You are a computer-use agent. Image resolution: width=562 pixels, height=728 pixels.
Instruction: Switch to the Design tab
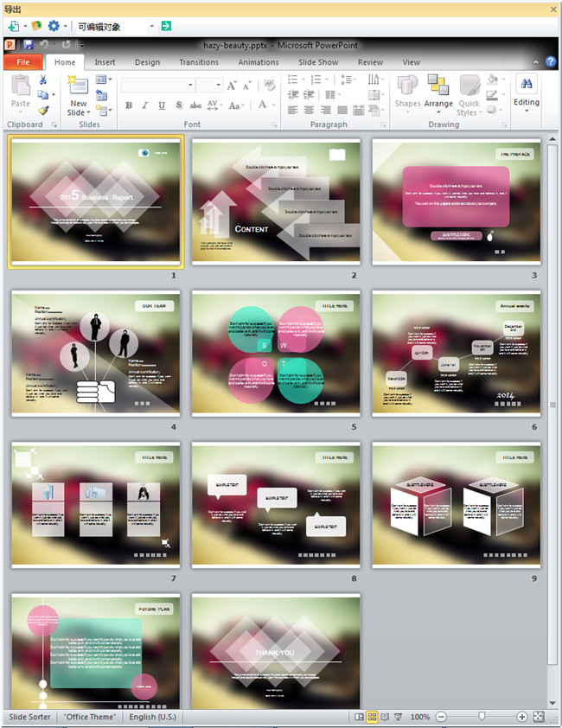click(147, 62)
